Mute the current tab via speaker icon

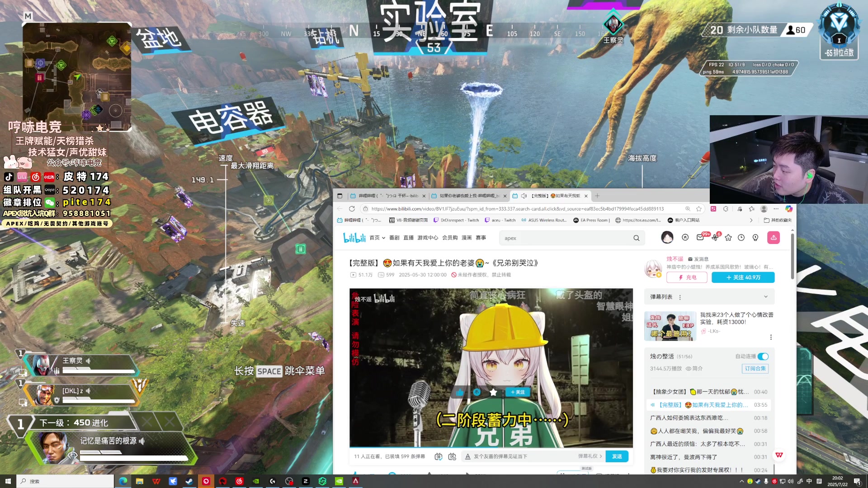524,196
